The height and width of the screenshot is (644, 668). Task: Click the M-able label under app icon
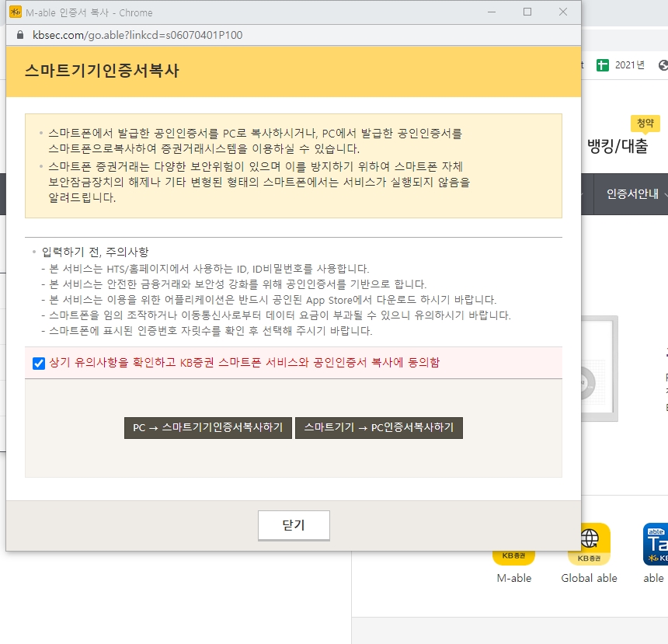pos(513,579)
